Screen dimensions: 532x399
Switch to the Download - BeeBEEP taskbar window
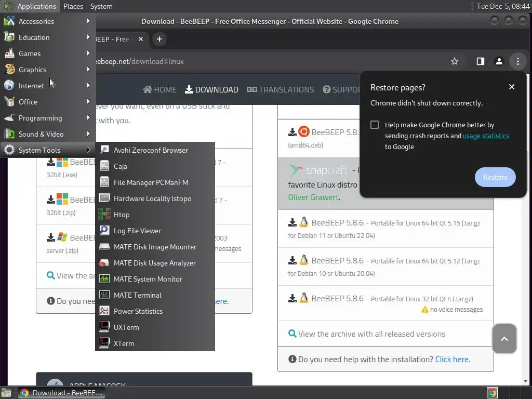61,393
